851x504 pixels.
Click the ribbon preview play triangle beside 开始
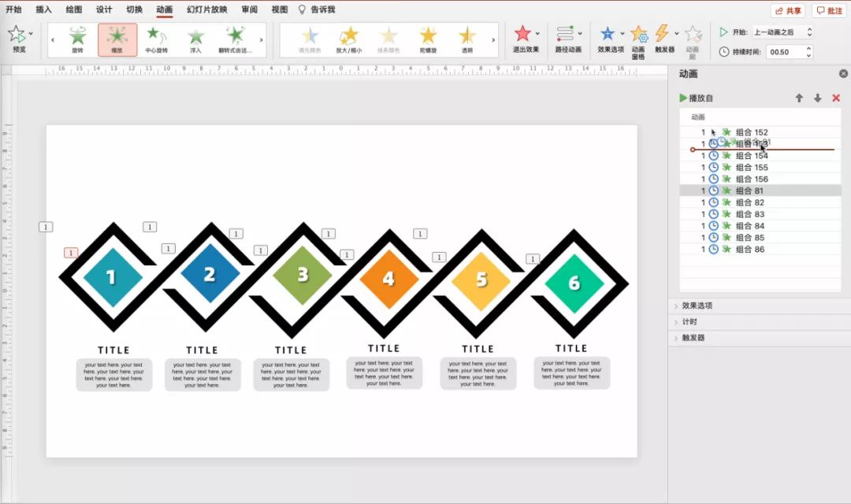click(x=723, y=32)
